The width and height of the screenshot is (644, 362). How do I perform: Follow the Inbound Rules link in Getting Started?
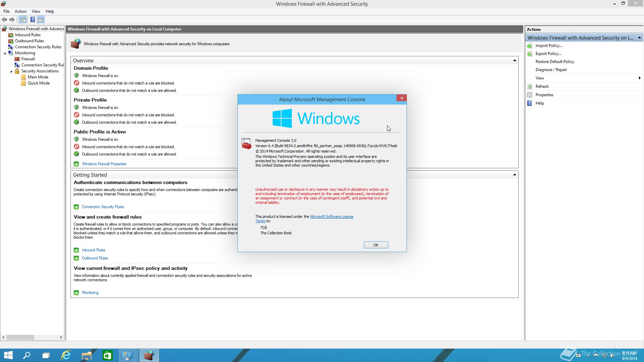(94, 250)
